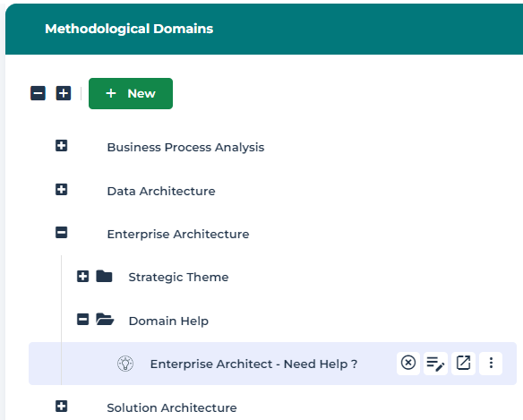This screenshot has height=420, width=523.
Task: Click the Methodological Domains panel title
Action: pos(129,29)
